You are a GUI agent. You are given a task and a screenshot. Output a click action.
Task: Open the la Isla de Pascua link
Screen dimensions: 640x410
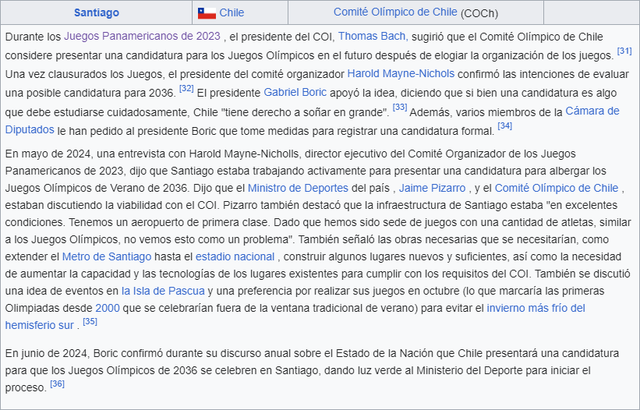163,291
